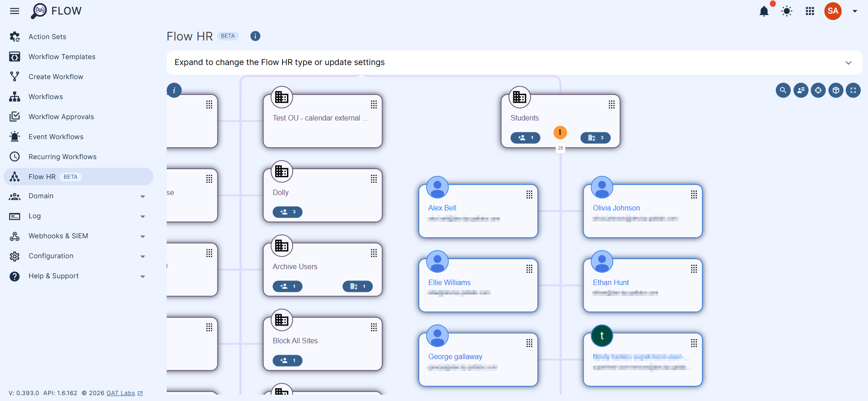
Task: Click the search icon in the chart toolbar
Action: tap(783, 90)
